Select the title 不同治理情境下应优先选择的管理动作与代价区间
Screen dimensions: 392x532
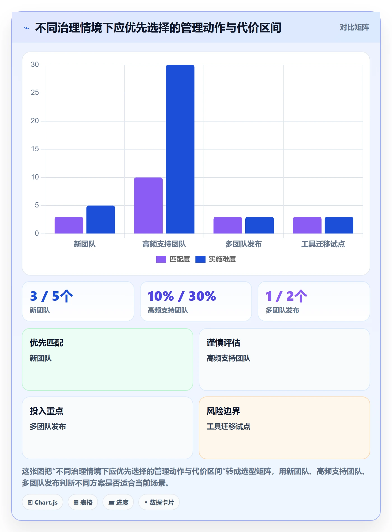coord(158,28)
